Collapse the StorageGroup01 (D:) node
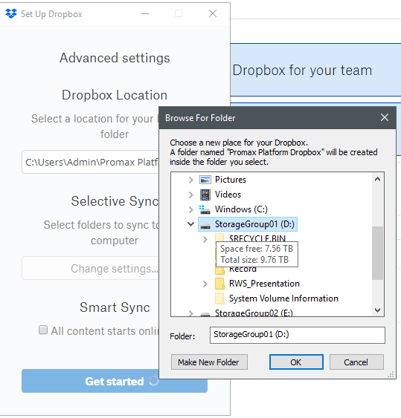The height and width of the screenshot is (418, 401). (x=191, y=224)
